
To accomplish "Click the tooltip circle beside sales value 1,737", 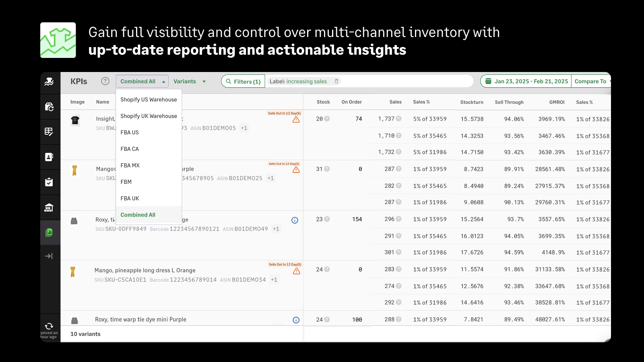I will pyautogui.click(x=398, y=119).
